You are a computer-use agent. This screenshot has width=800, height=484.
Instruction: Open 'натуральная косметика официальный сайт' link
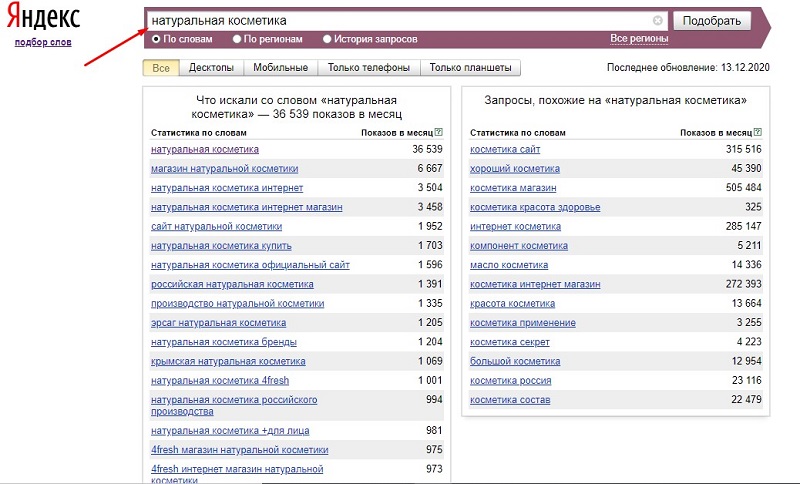(x=250, y=265)
